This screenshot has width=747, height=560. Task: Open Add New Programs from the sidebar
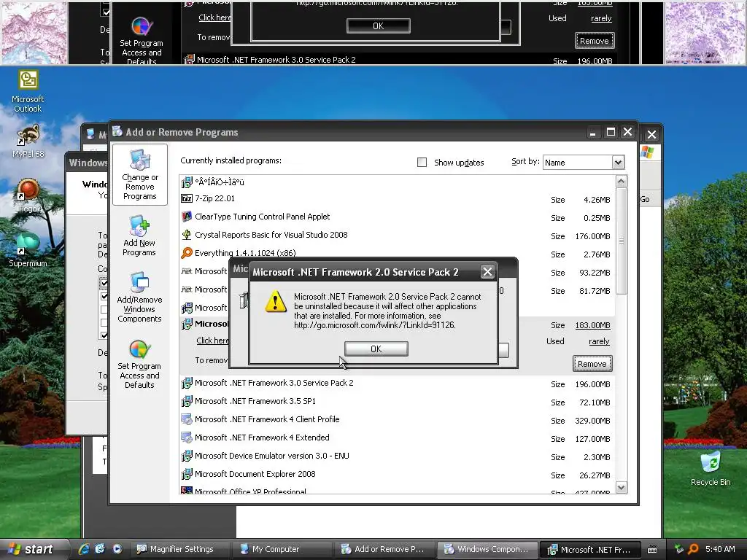pos(139,236)
